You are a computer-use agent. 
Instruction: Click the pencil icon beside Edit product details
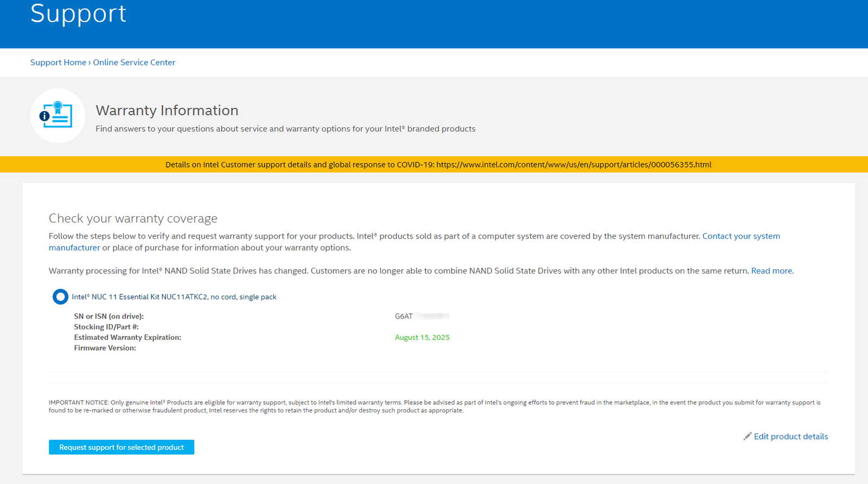tap(748, 436)
